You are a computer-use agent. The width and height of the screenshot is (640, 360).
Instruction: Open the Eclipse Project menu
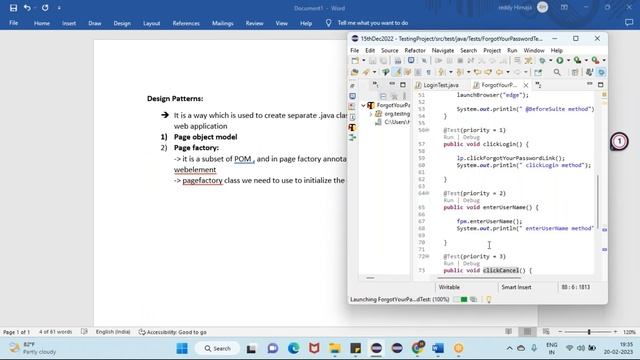(492, 50)
